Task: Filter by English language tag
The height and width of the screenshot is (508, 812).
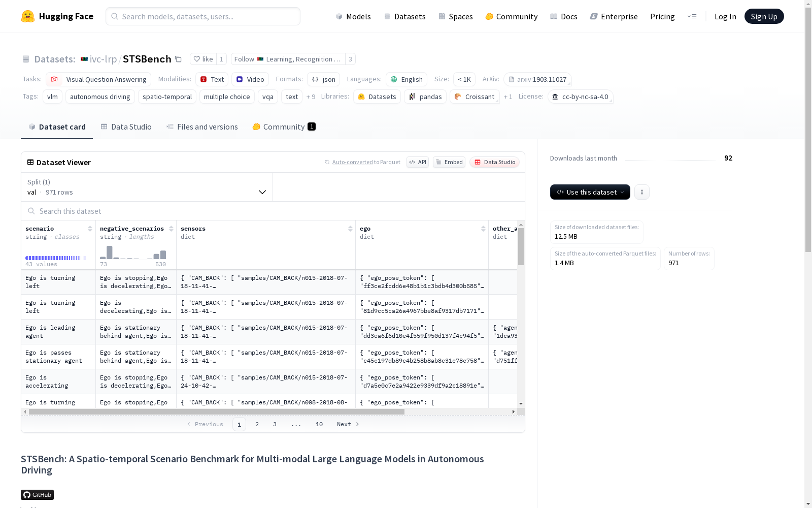Action: pyautogui.click(x=407, y=79)
